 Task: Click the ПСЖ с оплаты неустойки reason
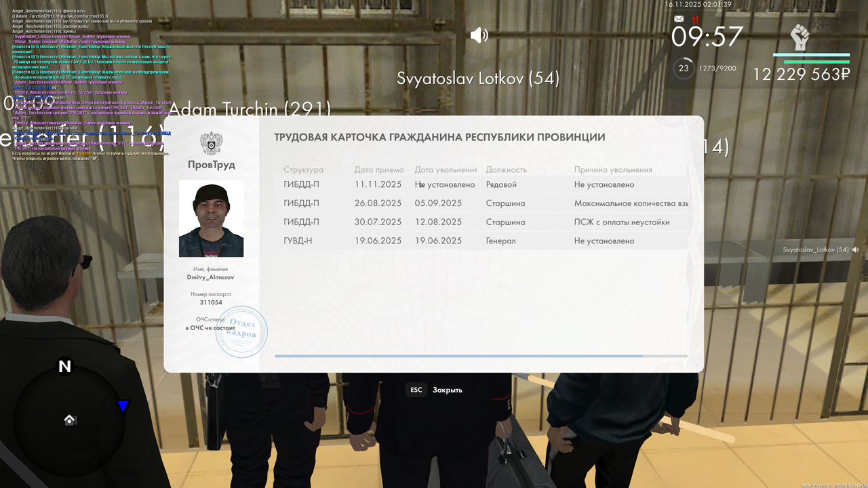click(x=622, y=222)
